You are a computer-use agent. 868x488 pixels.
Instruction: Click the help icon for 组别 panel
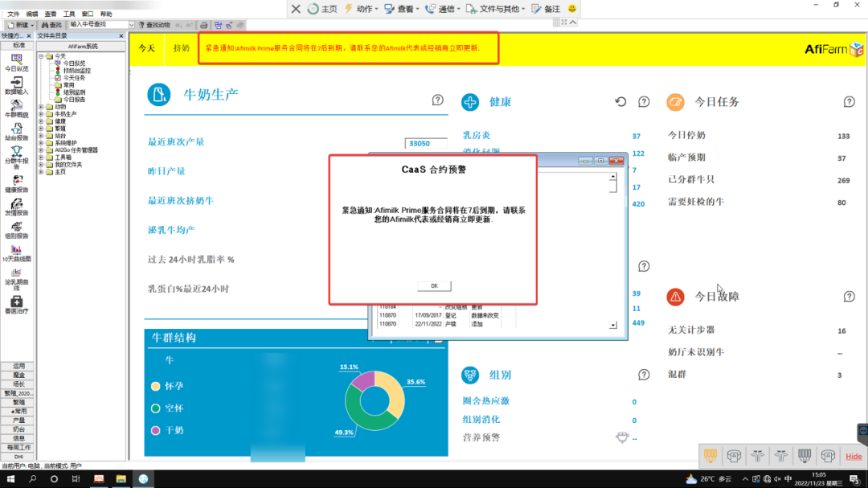(644, 375)
